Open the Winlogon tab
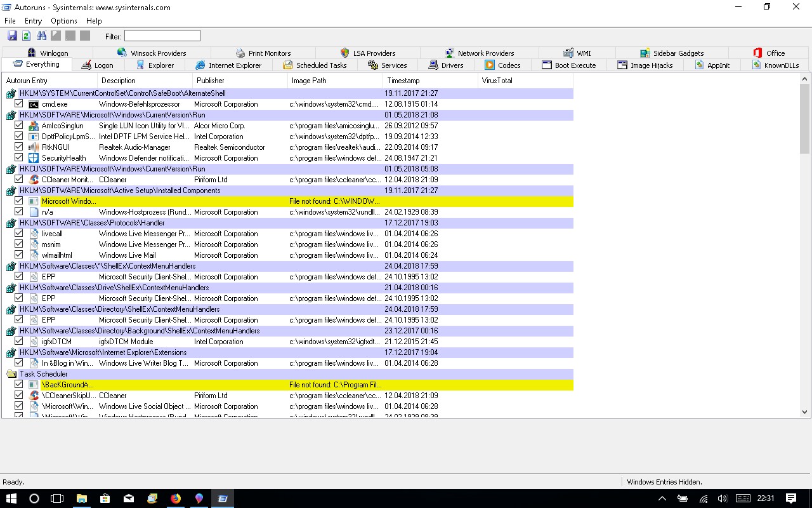 point(48,53)
